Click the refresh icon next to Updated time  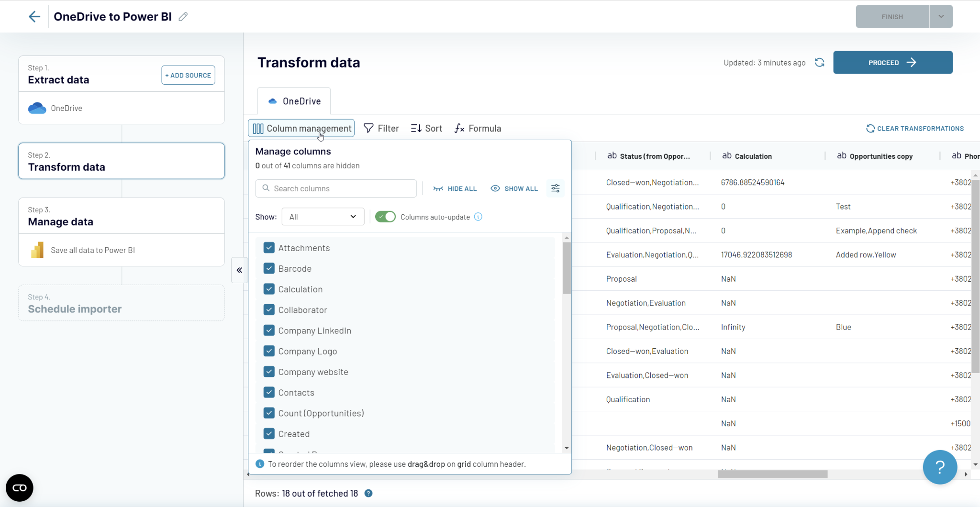(820, 63)
